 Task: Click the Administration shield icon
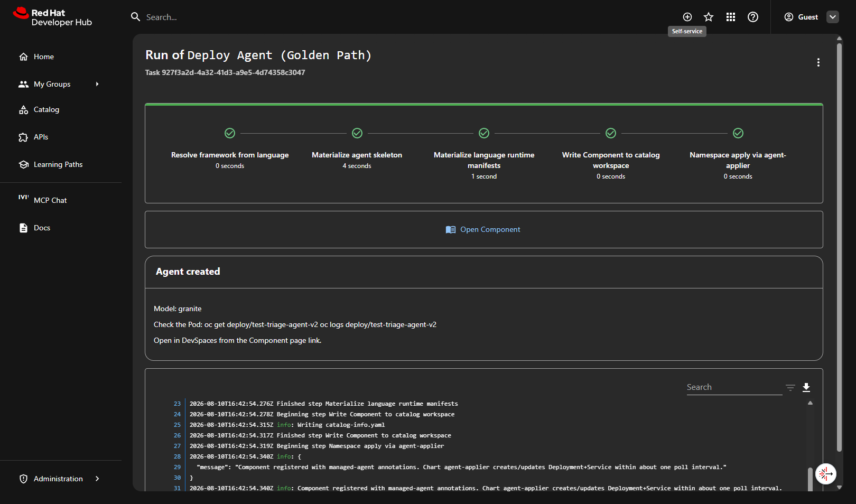(23, 479)
